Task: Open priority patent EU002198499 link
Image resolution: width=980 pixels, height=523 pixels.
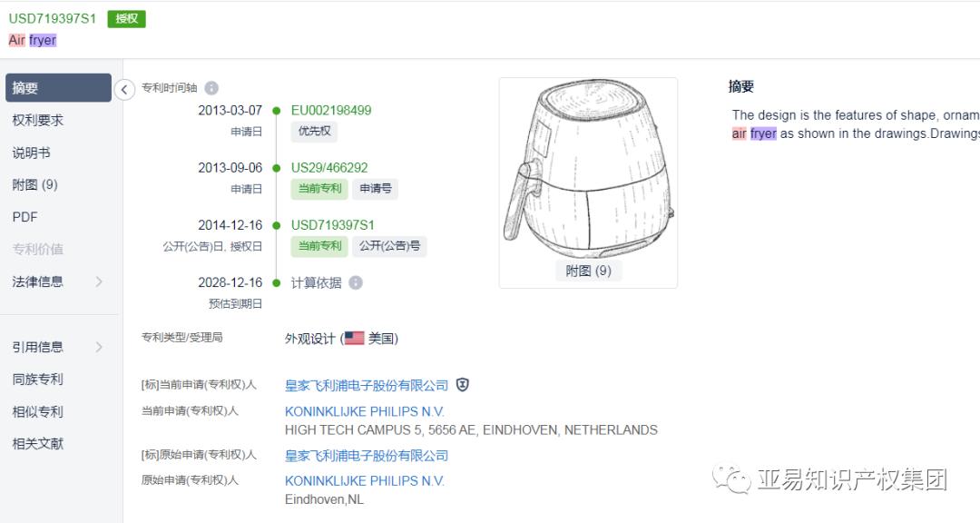Action: point(331,111)
